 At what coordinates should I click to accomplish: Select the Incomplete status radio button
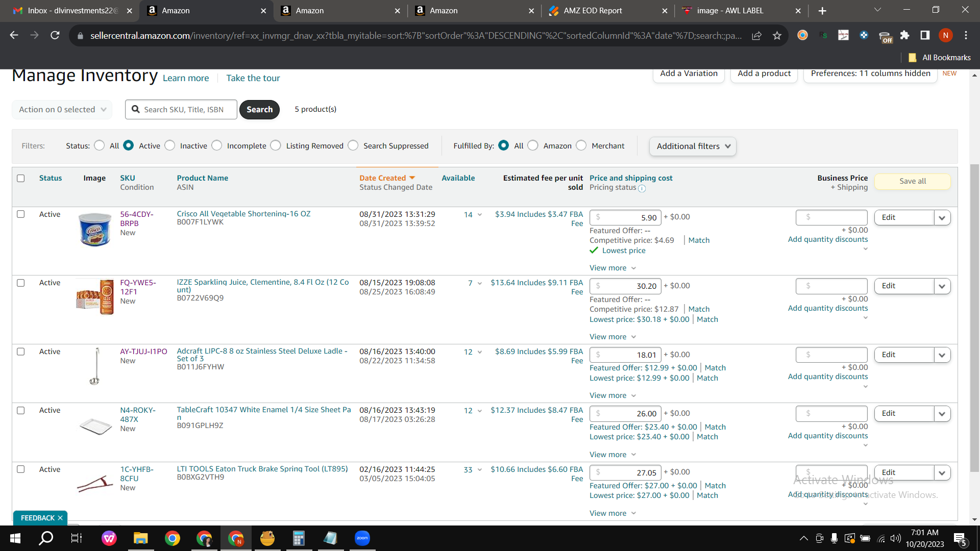click(217, 146)
